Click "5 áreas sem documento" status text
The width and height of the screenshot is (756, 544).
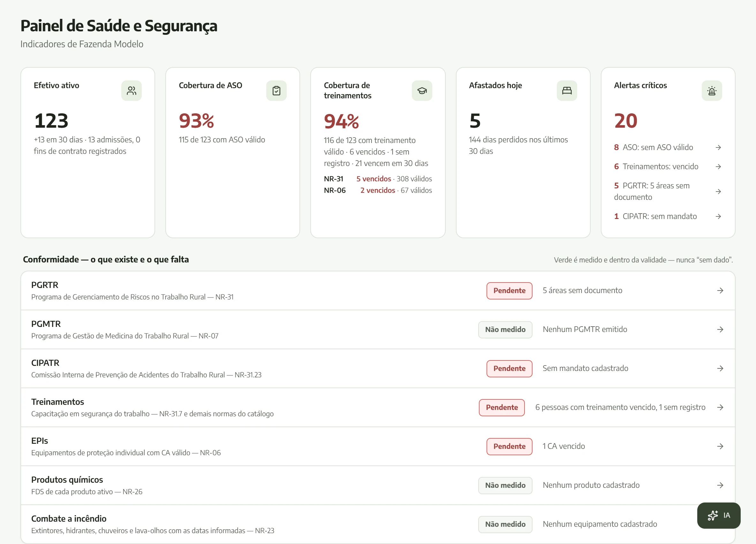[x=582, y=291]
